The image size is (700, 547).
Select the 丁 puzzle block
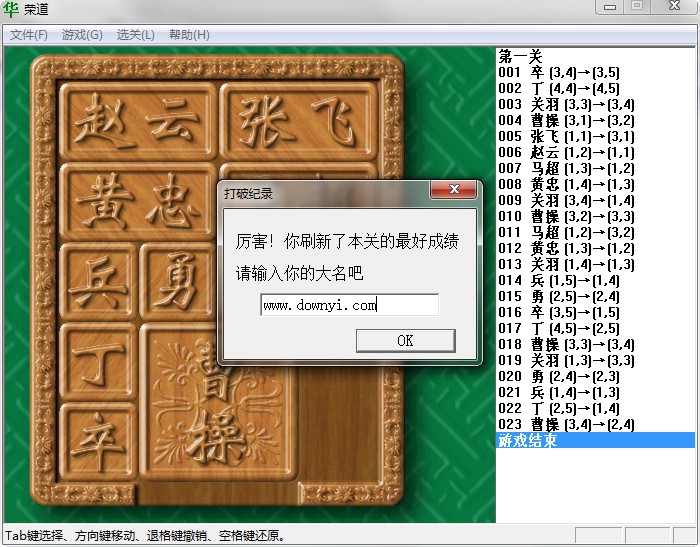pos(98,361)
